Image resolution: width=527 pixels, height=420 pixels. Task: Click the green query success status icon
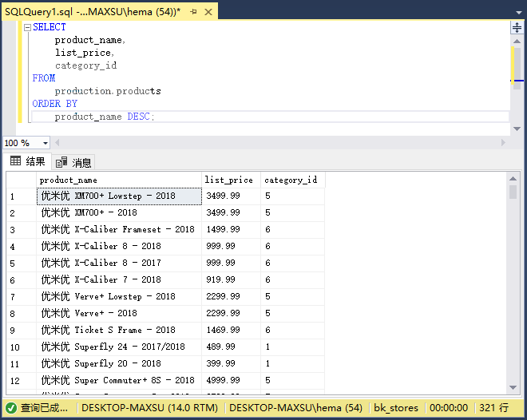(11, 408)
